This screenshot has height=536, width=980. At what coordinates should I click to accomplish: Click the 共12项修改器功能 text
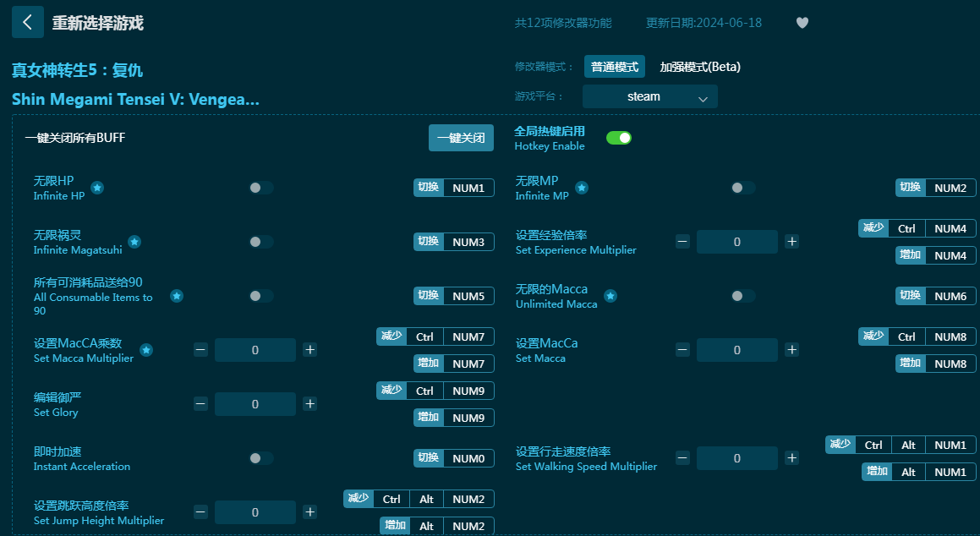click(x=563, y=23)
